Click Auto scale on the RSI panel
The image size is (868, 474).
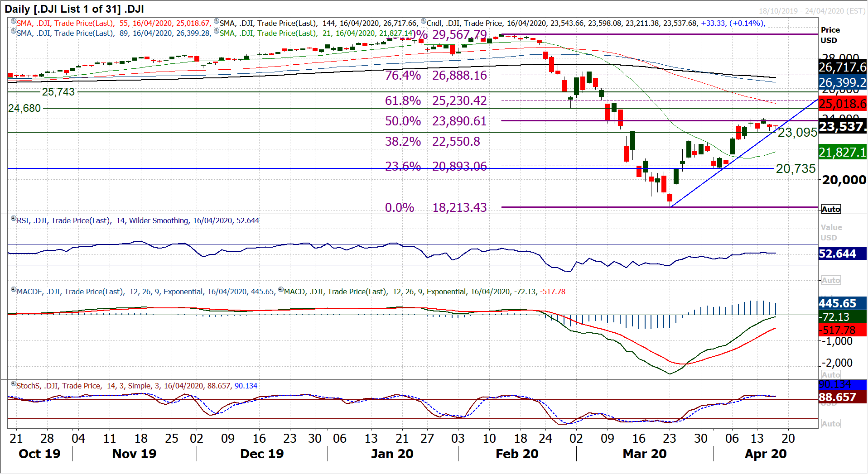[x=831, y=280]
